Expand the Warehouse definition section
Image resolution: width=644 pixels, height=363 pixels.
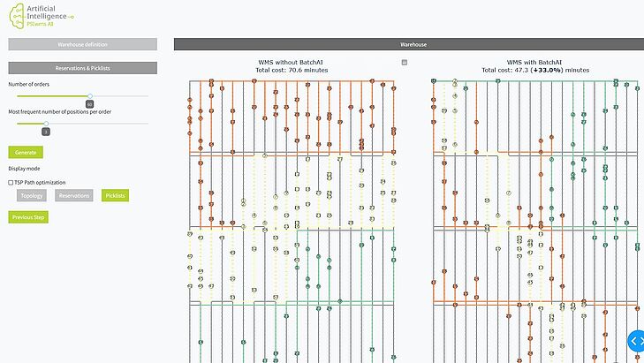pyautogui.click(x=82, y=44)
